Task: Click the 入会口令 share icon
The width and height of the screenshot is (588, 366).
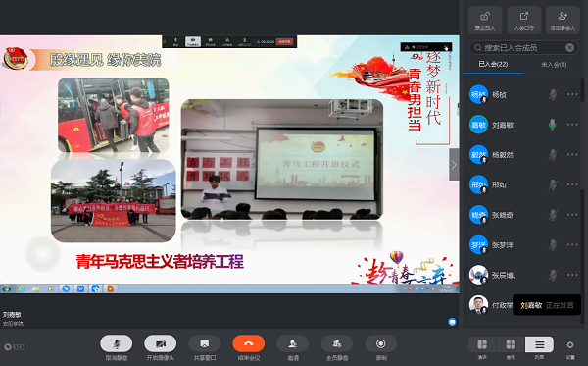Action: 524,20
